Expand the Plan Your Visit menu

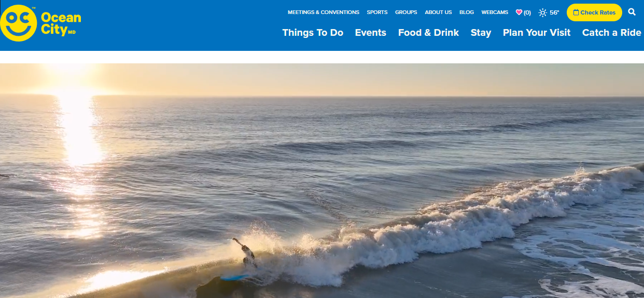pos(537,33)
